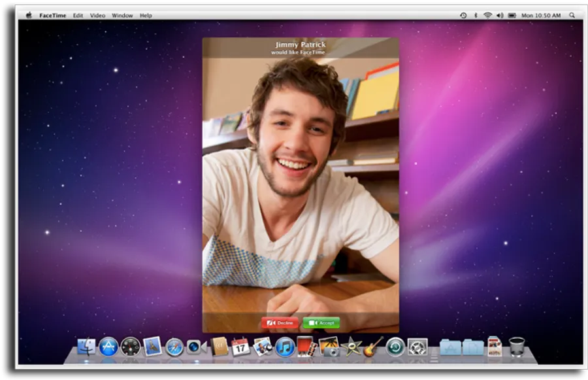Open Dashboard from the Dock
Screen dimensions: 588x380
click(131, 347)
